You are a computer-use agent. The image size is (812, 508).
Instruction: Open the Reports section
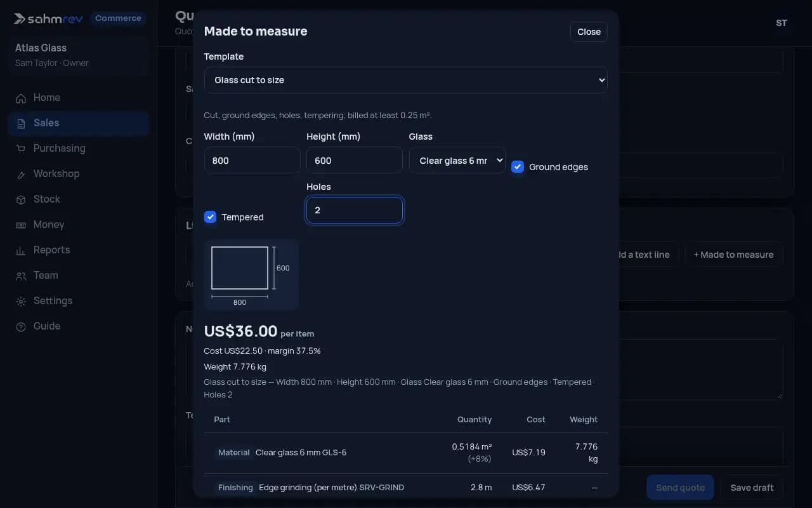pos(79,250)
